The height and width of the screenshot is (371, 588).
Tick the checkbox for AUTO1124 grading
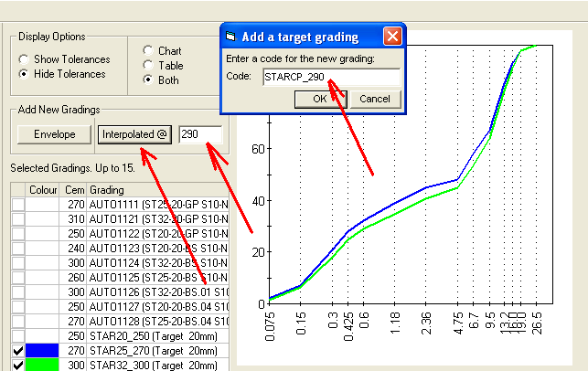tap(17, 263)
